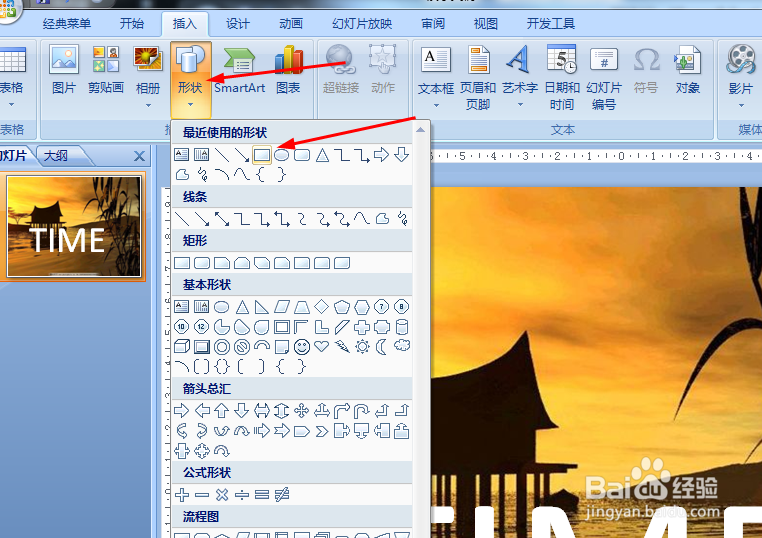The height and width of the screenshot is (538, 762).
Task: Choose the oval in recently used shapes
Action: 281,155
